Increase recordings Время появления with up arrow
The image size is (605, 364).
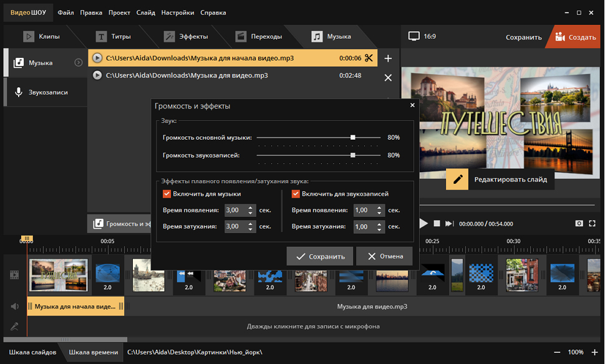click(379, 208)
